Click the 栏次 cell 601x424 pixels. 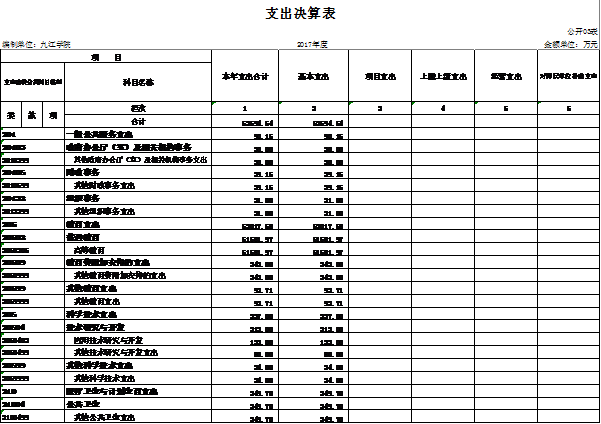click(138, 108)
